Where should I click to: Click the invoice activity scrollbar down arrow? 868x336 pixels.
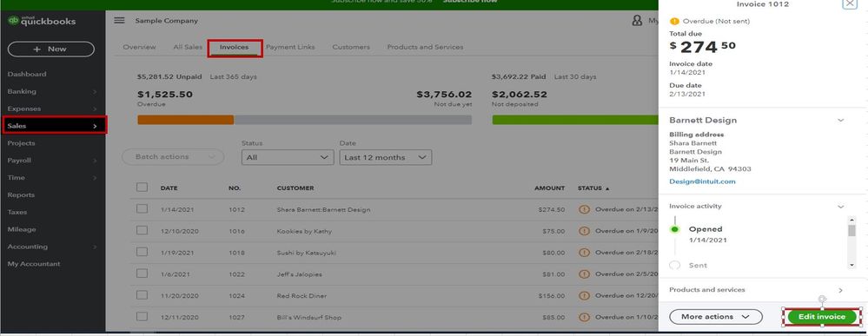[851, 266]
